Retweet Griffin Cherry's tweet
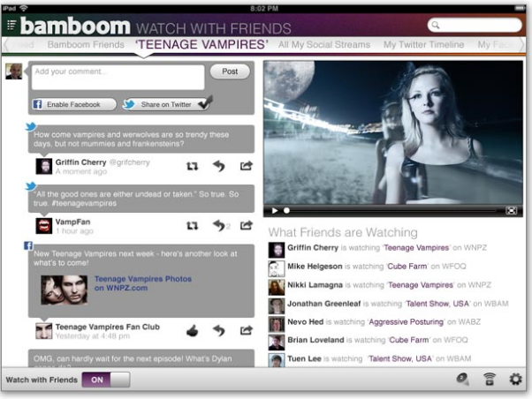 [192, 166]
